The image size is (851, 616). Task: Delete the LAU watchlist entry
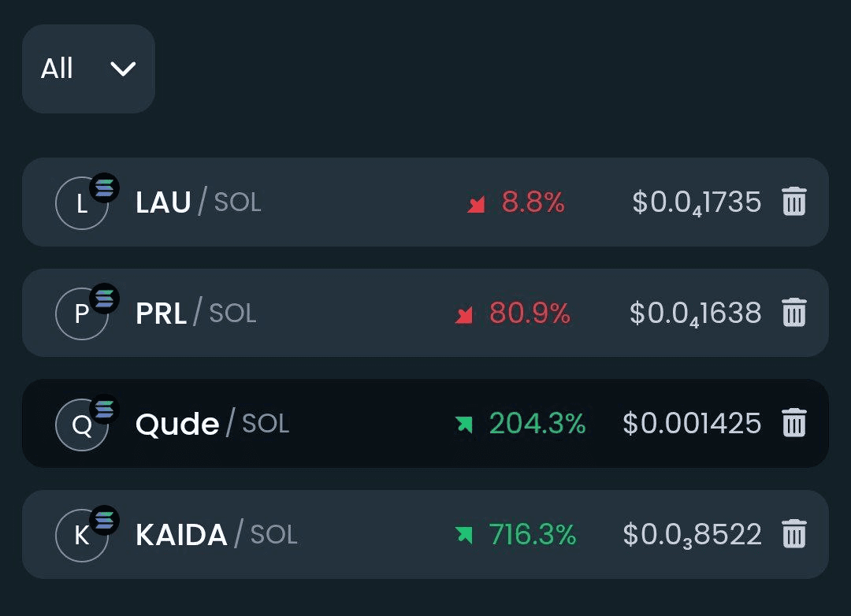click(x=793, y=202)
